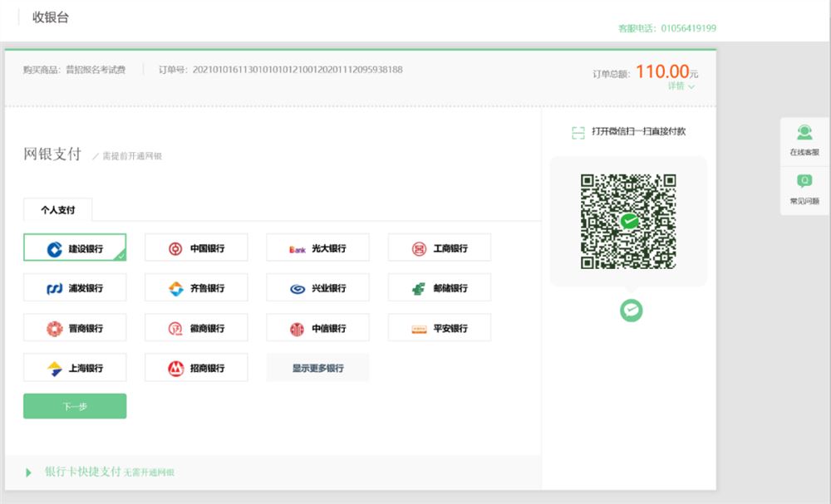Image resolution: width=831 pixels, height=504 pixels.
Task: Select the 建设银行 payment option
Action: 75,247
